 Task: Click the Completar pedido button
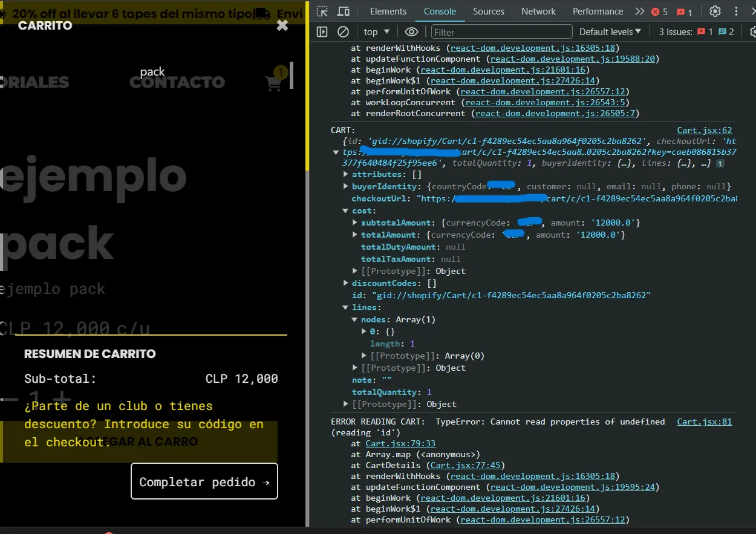click(x=204, y=481)
